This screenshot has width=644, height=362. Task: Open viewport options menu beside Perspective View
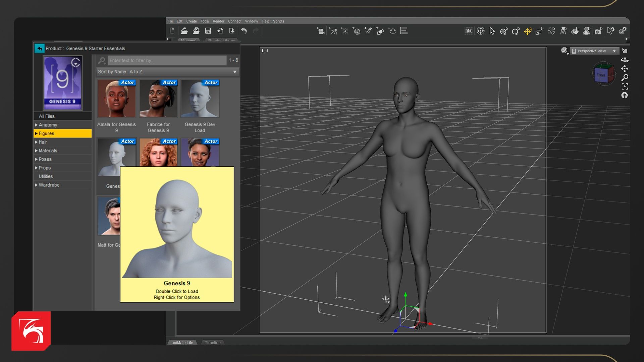point(625,51)
